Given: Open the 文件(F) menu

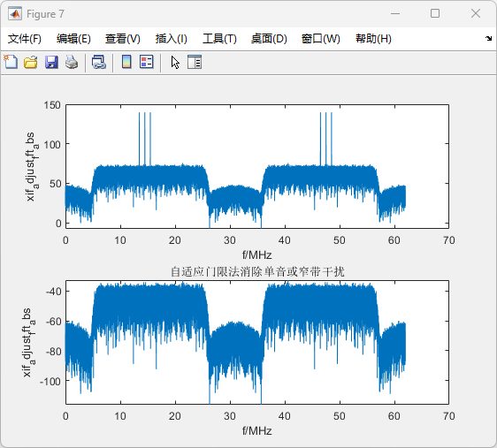Looking at the screenshot, I should [25, 39].
